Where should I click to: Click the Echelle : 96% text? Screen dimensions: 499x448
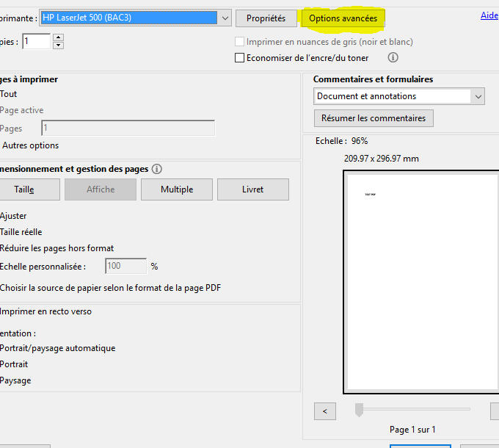click(341, 141)
